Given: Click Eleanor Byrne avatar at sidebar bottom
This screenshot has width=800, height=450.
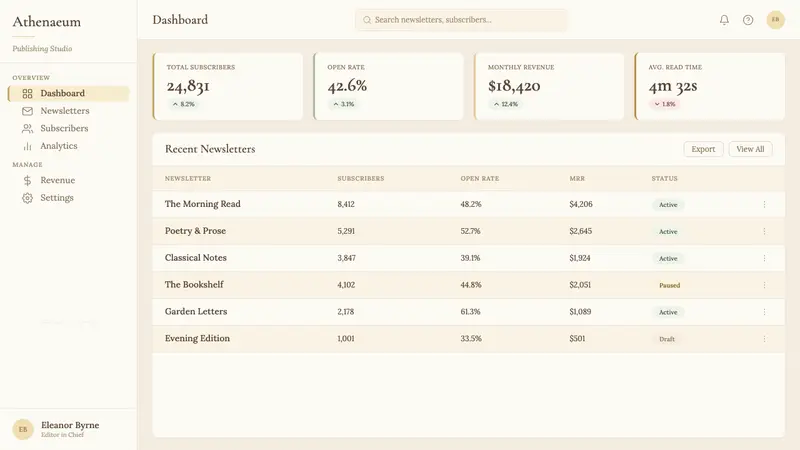Looking at the screenshot, I should click(23, 430).
